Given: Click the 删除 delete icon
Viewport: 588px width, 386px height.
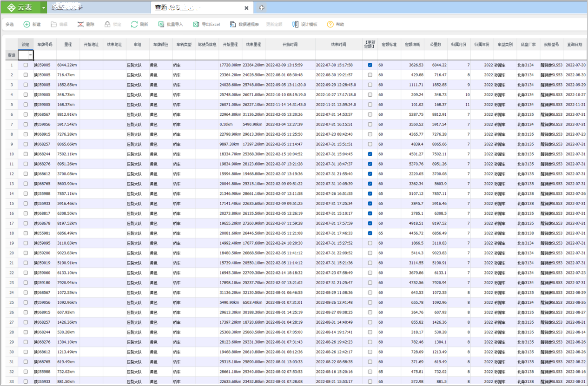Looking at the screenshot, I should coord(81,24).
